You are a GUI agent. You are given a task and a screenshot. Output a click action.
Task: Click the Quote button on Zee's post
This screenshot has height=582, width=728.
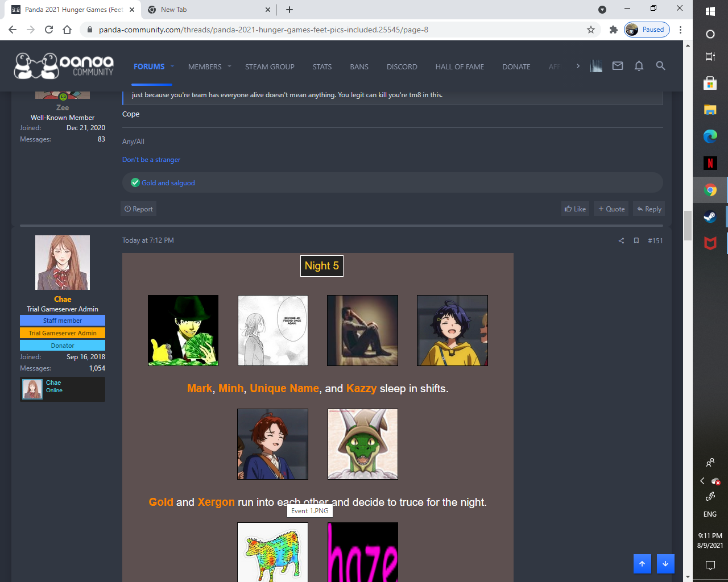coord(611,209)
